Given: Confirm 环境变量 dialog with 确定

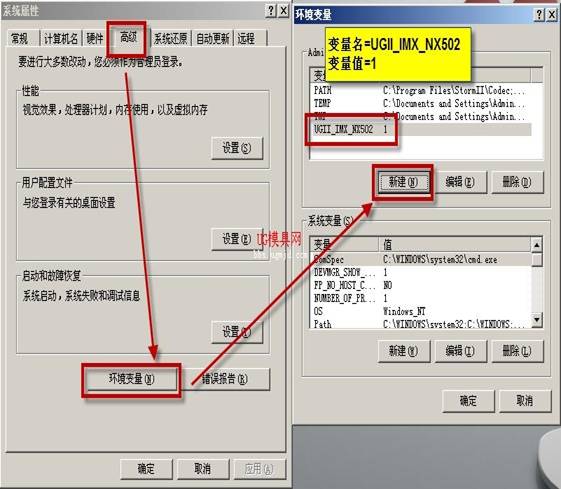Looking at the screenshot, I should click(468, 401).
